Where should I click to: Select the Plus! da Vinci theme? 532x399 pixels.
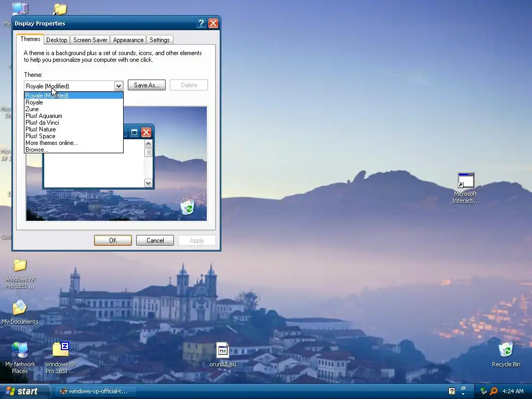74,123
